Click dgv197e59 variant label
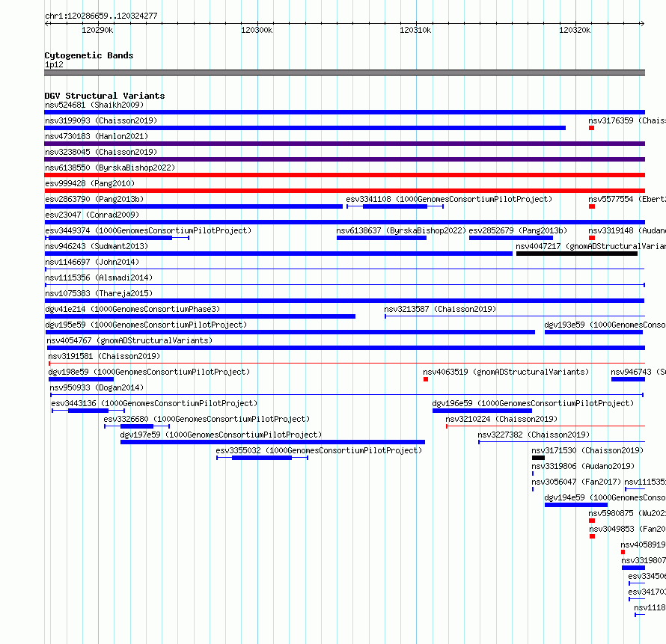The height and width of the screenshot is (644, 666). tap(221, 435)
